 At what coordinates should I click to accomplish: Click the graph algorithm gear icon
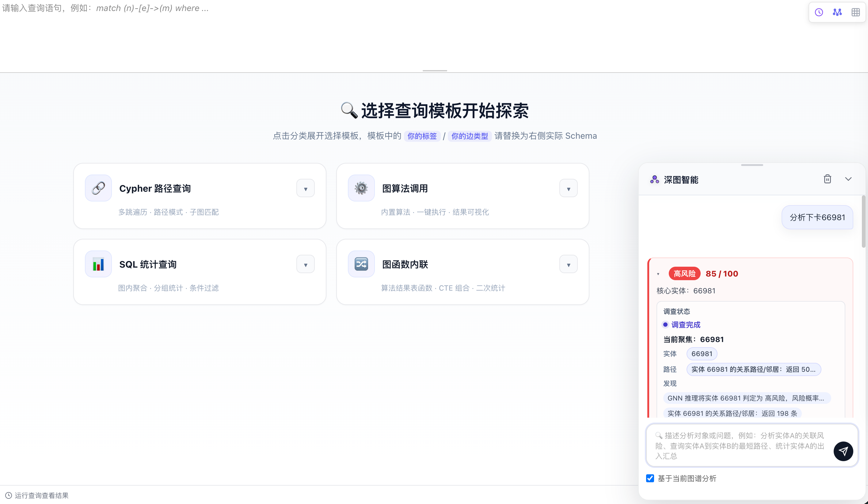361,188
